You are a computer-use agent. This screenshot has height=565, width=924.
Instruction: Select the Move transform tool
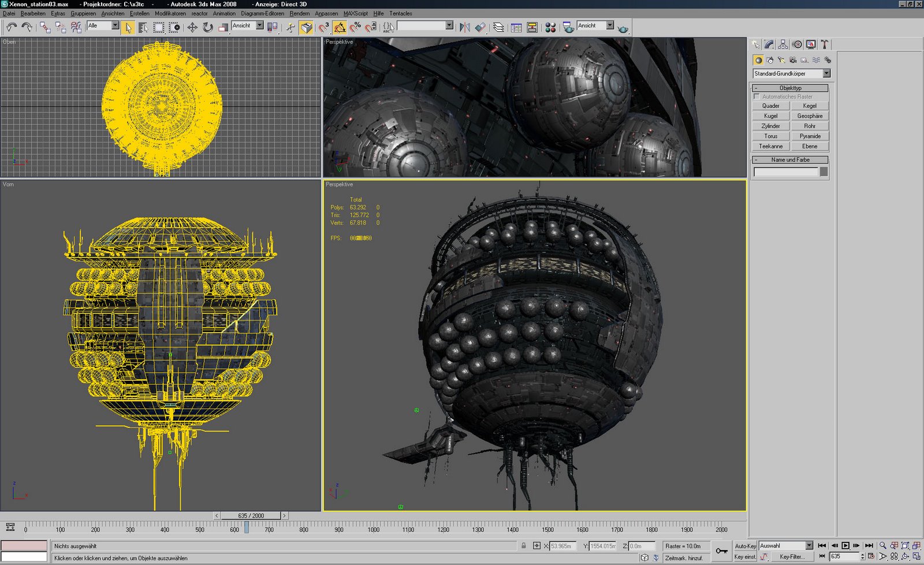(192, 27)
